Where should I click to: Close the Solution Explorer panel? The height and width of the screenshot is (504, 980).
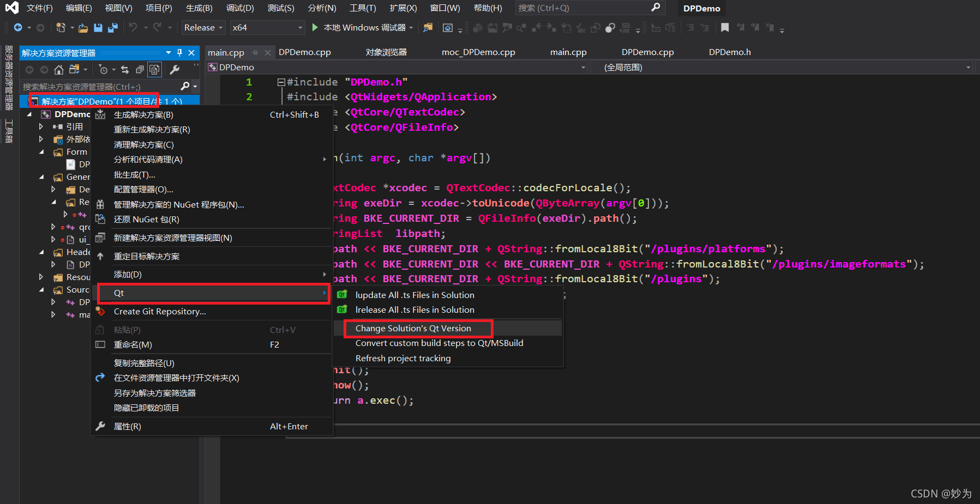pos(191,53)
